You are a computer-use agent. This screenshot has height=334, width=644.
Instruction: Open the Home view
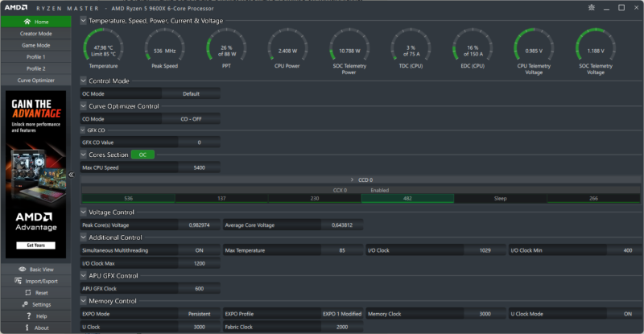pyautogui.click(x=35, y=22)
